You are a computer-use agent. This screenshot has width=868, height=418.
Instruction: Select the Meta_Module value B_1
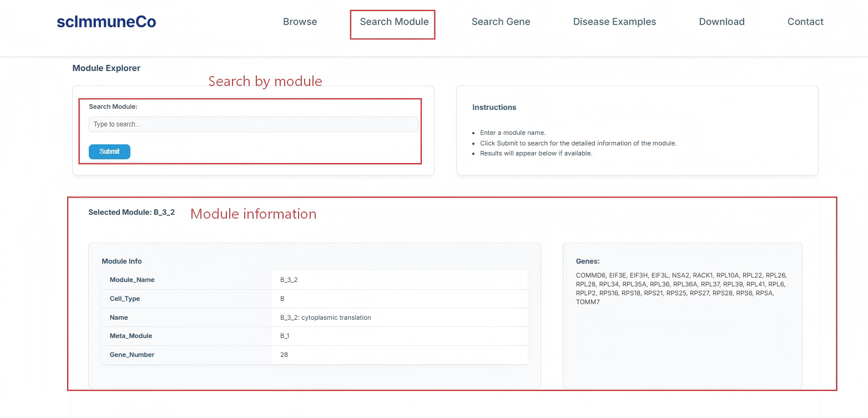tap(285, 336)
